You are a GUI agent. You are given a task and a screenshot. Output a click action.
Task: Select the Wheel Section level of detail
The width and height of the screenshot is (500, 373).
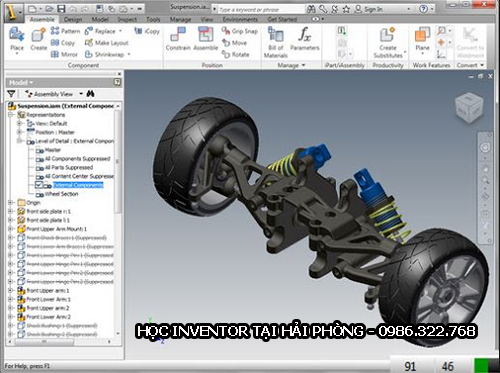tap(61, 194)
